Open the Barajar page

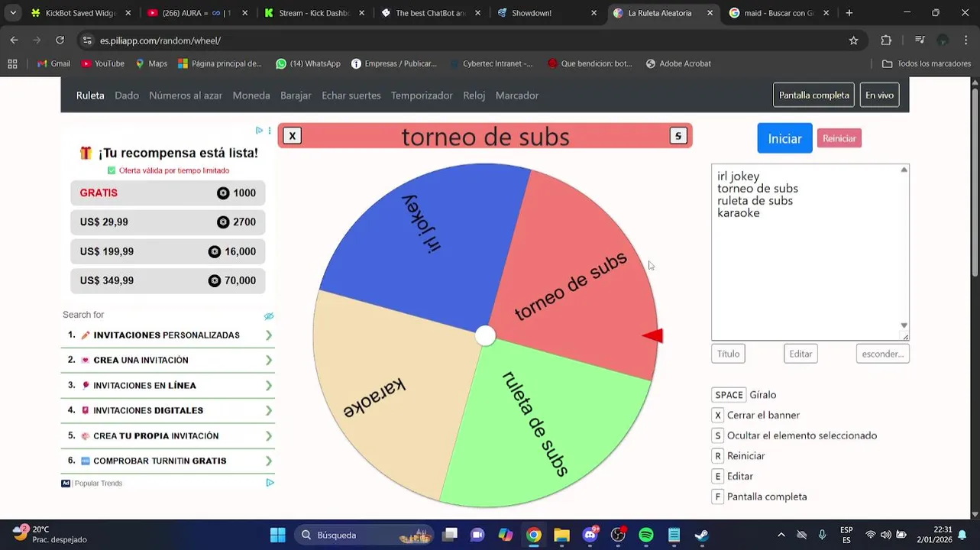[296, 95]
